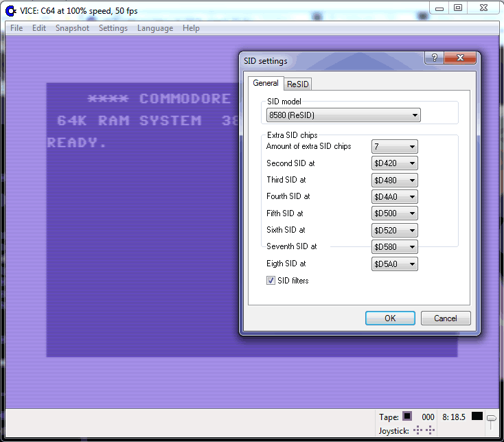This screenshot has height=442, width=504.
Task: Open the Language menu
Action: click(x=155, y=28)
